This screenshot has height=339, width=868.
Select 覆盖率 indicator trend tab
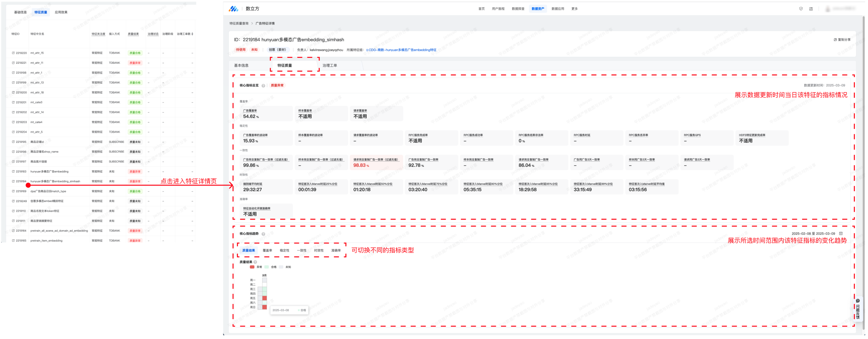[x=267, y=251]
